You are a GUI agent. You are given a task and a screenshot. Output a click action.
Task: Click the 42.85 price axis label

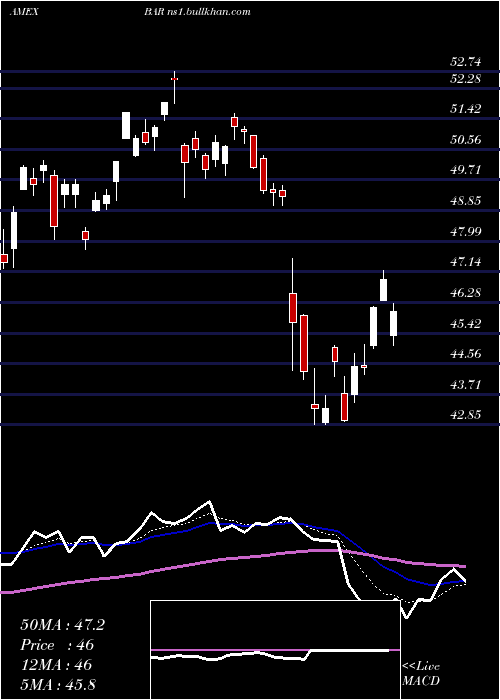(466, 415)
